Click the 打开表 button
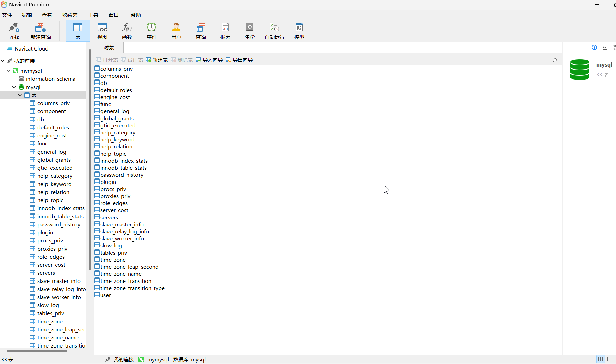 pos(107,60)
